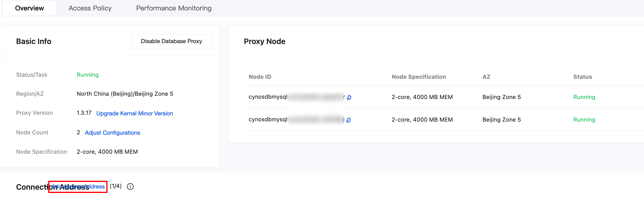Image resolution: width=644 pixels, height=198 pixels.
Task: Click the first proxy node's Running status
Action: click(584, 97)
